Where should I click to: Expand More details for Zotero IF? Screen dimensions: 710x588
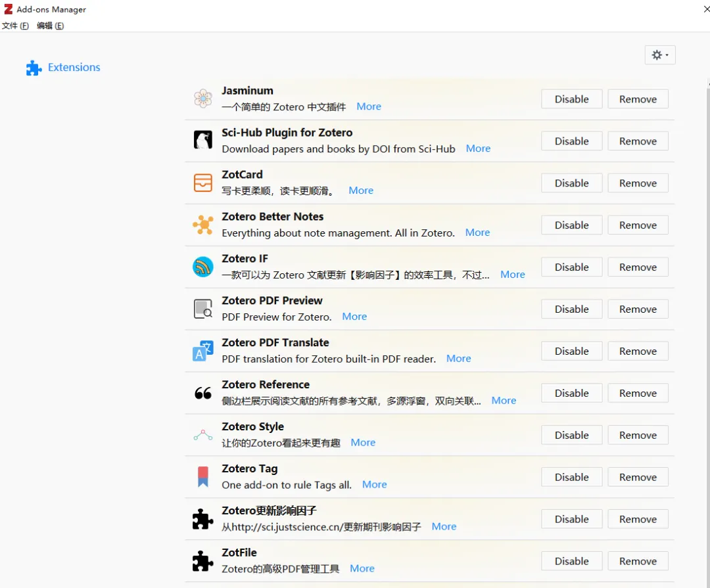(512, 275)
